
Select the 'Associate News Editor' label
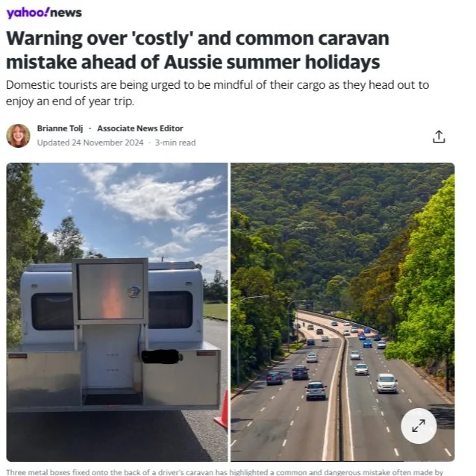pos(140,128)
